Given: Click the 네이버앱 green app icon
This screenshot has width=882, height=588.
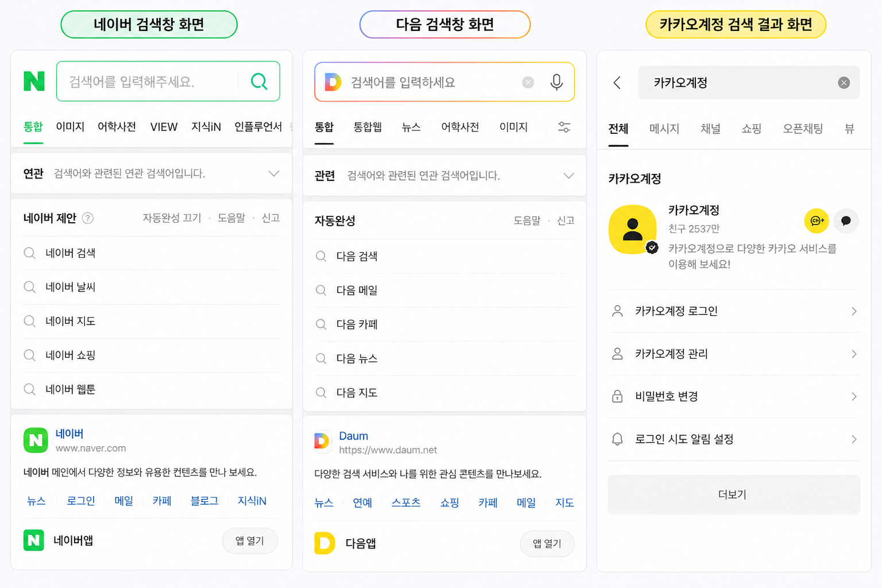Looking at the screenshot, I should (34, 540).
